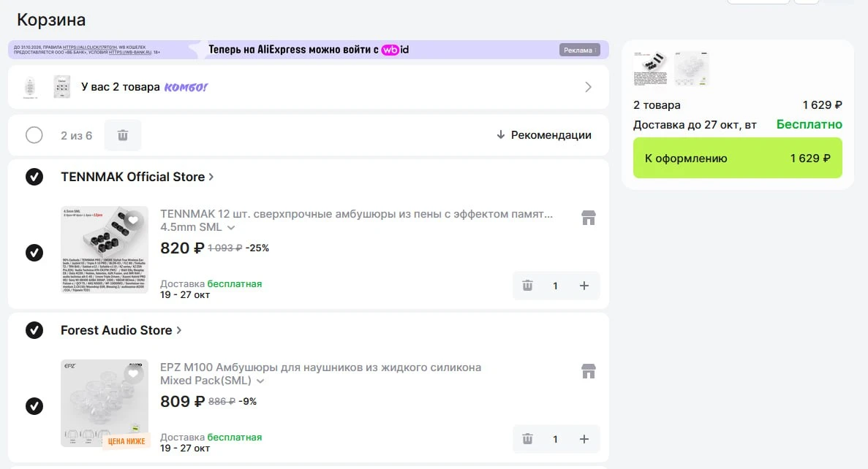This screenshot has height=469, width=868.
Task: Click the -9% discount label
Action: [247, 402]
